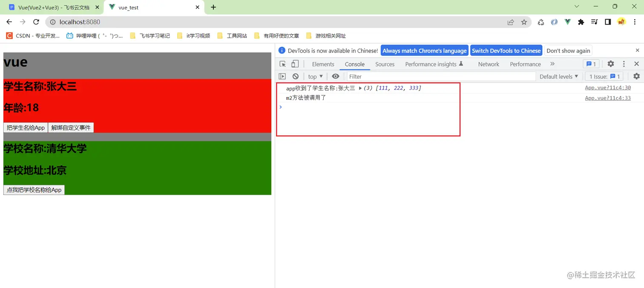Close the Vue(Vue2+Vue3) Feishu tab

(97, 7)
